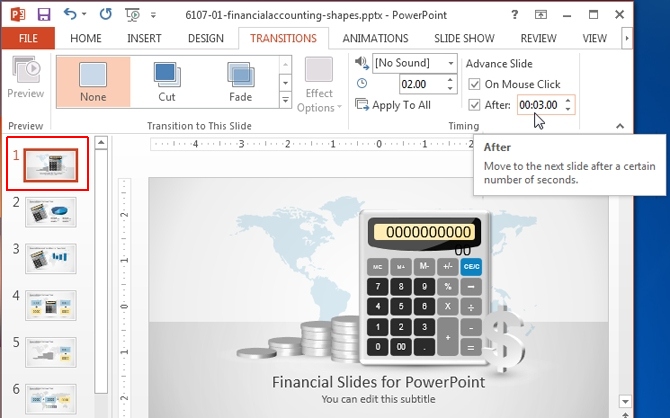
Task: Open Effect Options dropdown
Action: pos(319,85)
